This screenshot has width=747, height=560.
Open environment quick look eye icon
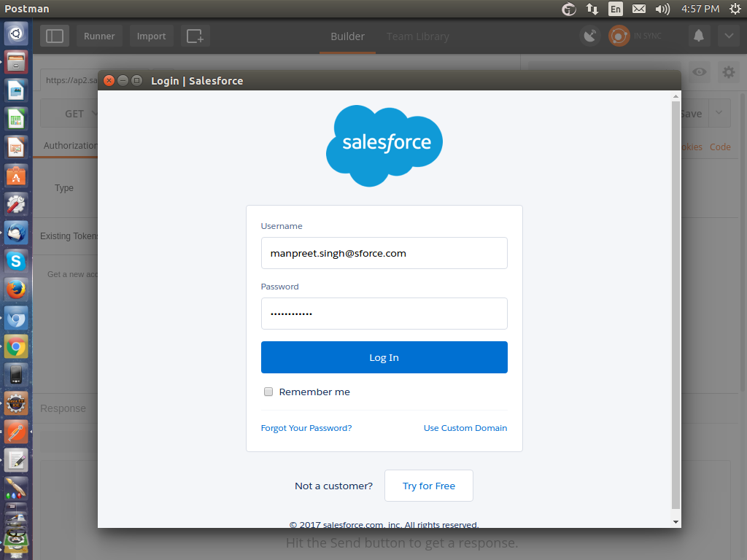pyautogui.click(x=700, y=72)
